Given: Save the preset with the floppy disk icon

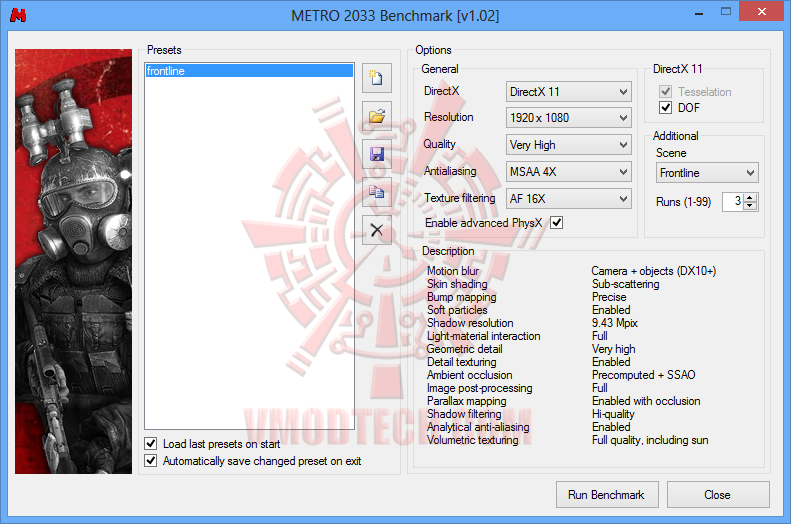Looking at the screenshot, I should [x=376, y=154].
